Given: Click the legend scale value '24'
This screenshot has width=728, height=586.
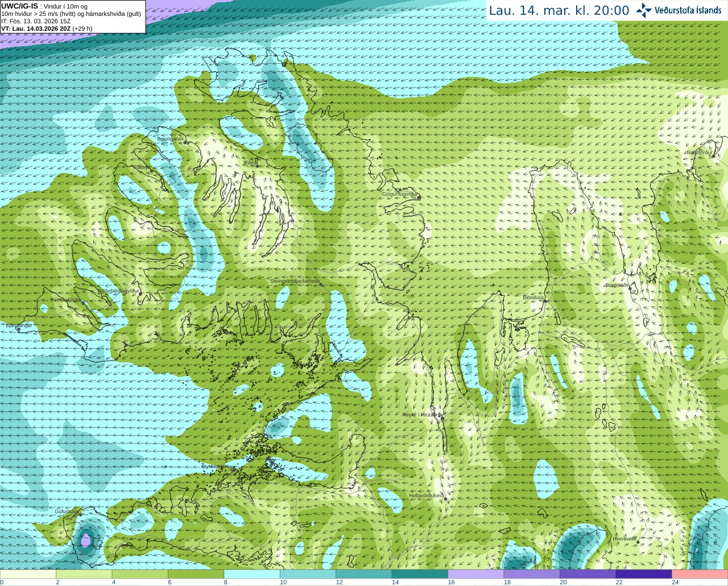Looking at the screenshot, I should pos(675,582).
